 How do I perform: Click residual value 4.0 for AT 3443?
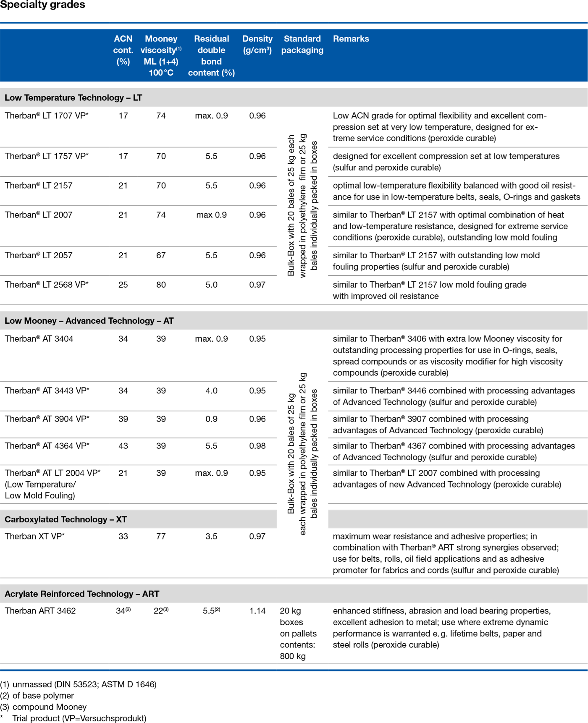pos(211,391)
